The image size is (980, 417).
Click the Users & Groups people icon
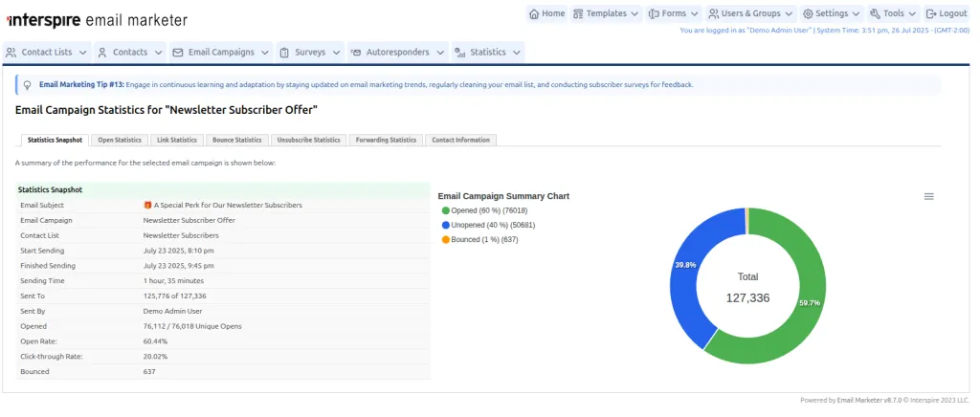713,13
